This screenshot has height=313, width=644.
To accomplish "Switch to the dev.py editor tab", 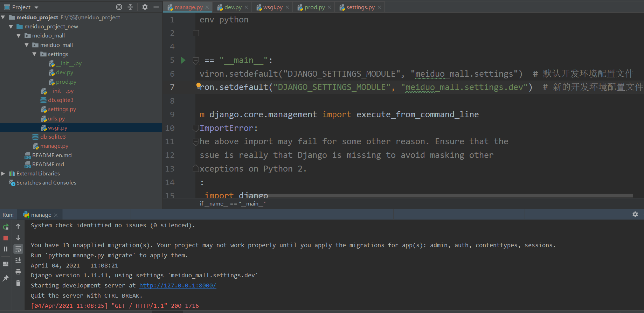I will click(233, 7).
